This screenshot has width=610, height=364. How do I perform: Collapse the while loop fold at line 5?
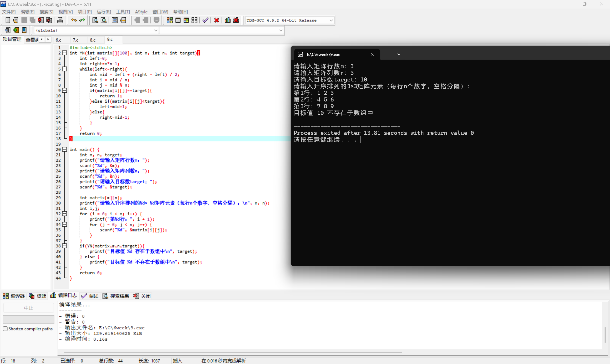[x=65, y=69]
